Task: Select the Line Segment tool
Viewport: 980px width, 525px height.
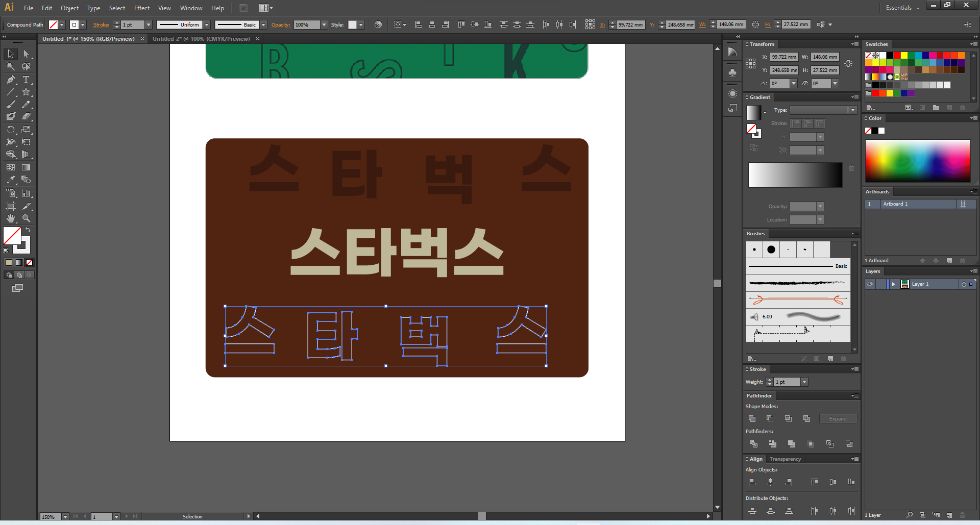Action: (x=11, y=92)
